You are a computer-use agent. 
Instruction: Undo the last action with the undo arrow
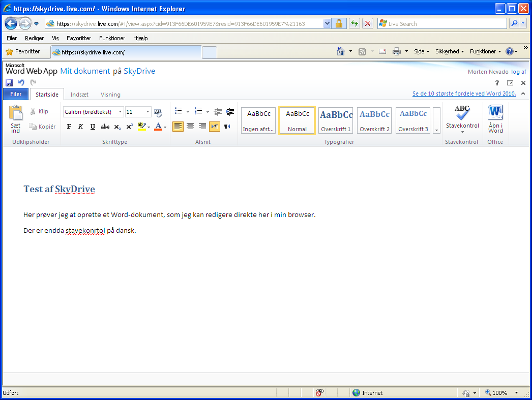point(21,83)
